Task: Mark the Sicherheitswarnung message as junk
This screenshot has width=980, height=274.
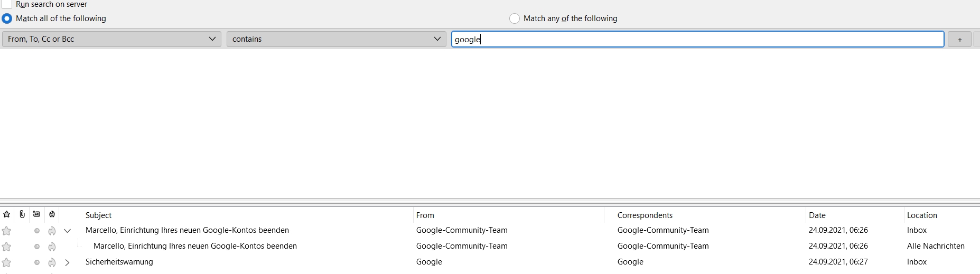Action: (52, 262)
